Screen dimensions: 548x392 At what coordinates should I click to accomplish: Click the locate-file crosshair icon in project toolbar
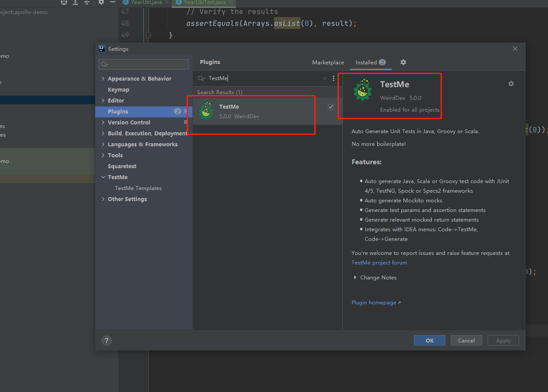(64, 2)
